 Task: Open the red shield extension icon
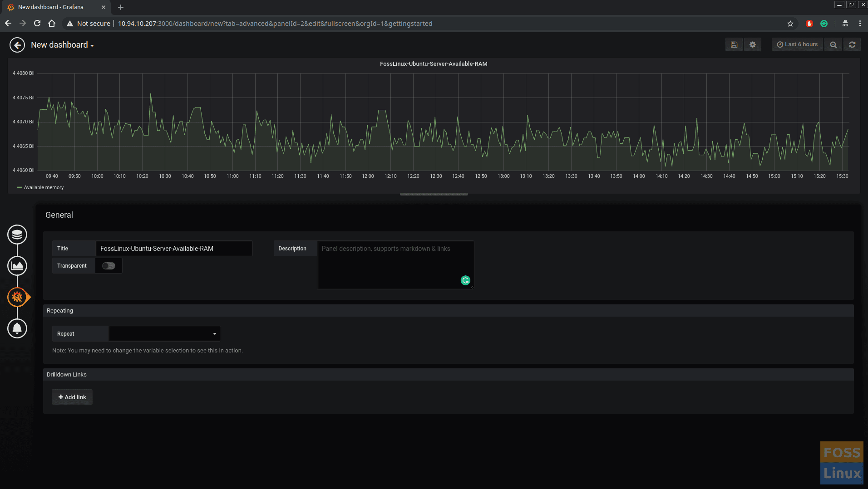pyautogui.click(x=809, y=24)
